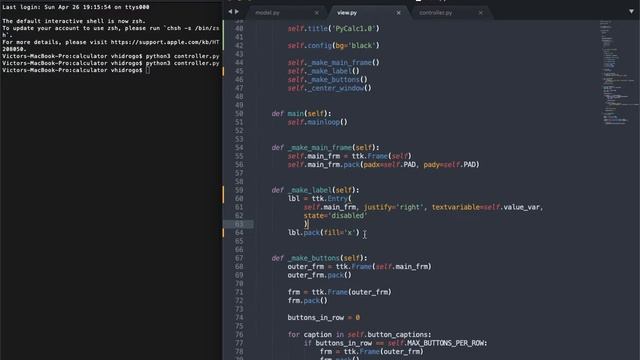Click 'self.mainloop()' code line
The width and height of the screenshot is (640, 360).
click(318, 122)
